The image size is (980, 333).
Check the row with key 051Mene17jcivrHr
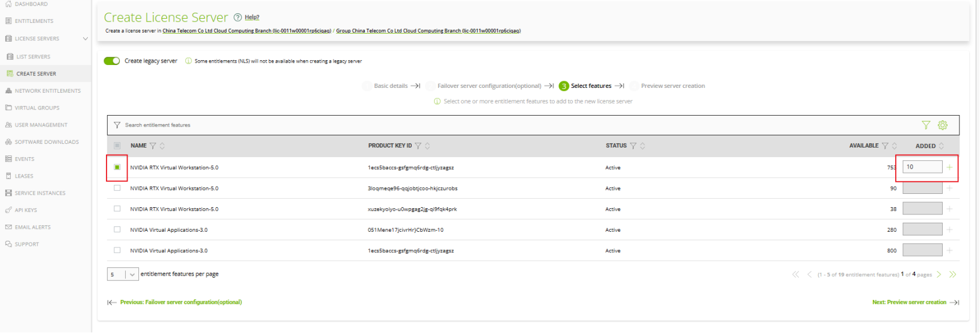pyautogui.click(x=117, y=229)
